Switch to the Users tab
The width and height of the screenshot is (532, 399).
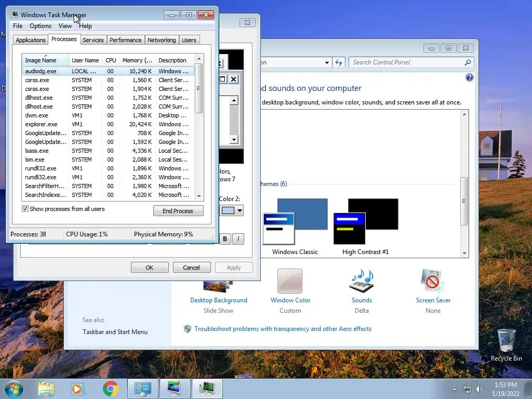click(x=189, y=40)
